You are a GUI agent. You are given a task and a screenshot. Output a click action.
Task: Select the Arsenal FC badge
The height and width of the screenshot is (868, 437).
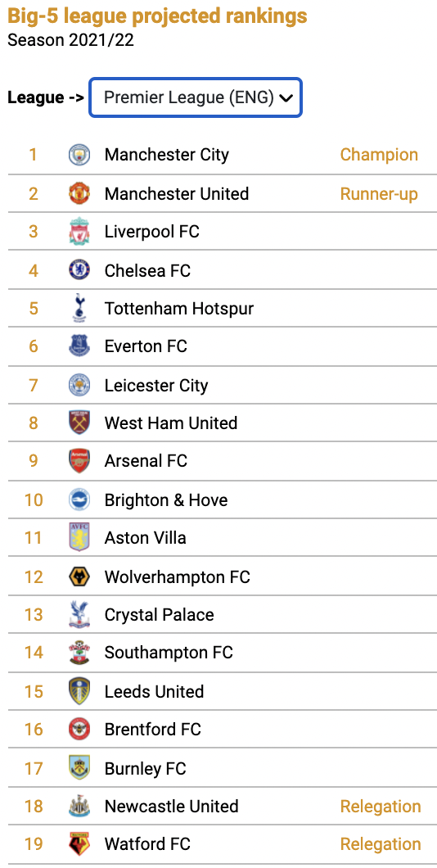[79, 460]
